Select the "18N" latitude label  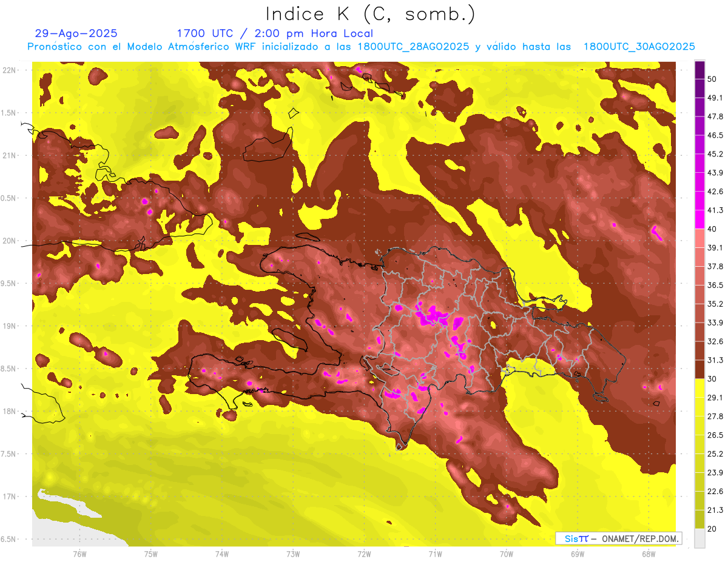[x=9, y=411]
